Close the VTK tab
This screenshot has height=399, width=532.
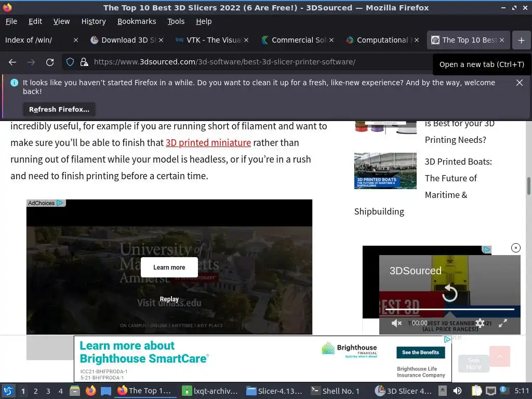pyautogui.click(x=246, y=40)
